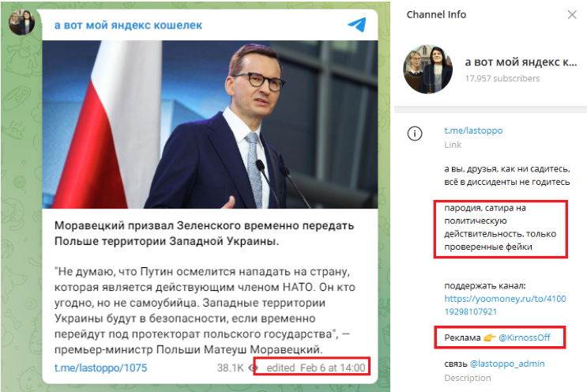Viewport: 587px width, 392px height.
Task: Open the @KirnossOff advertising contact
Action: point(524,337)
